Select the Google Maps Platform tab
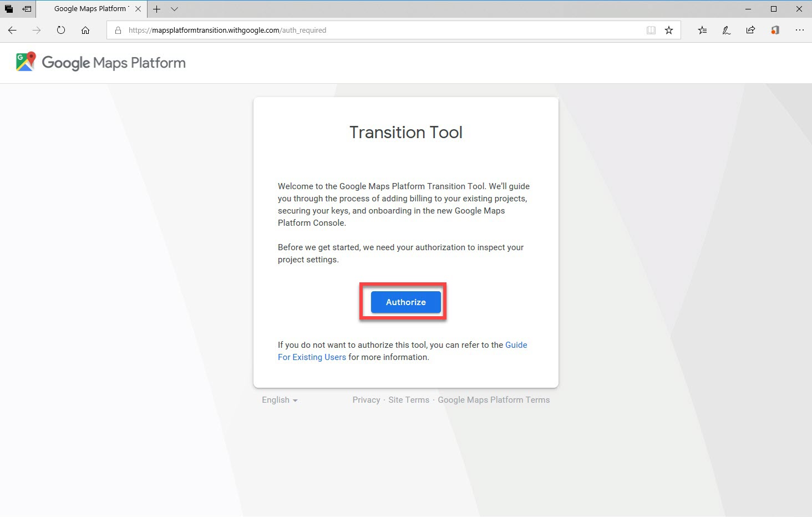Screen dimensions: 812x517 click(92, 9)
